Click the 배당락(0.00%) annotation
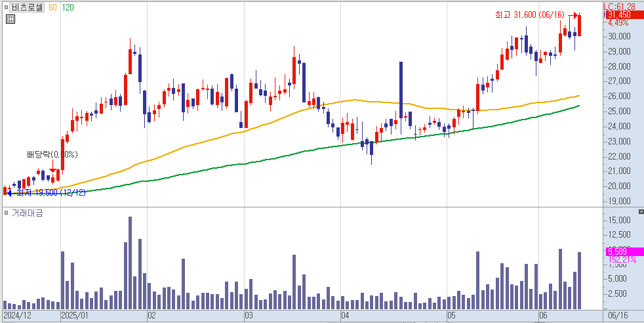This screenshot has height=323, width=644. pos(52,155)
